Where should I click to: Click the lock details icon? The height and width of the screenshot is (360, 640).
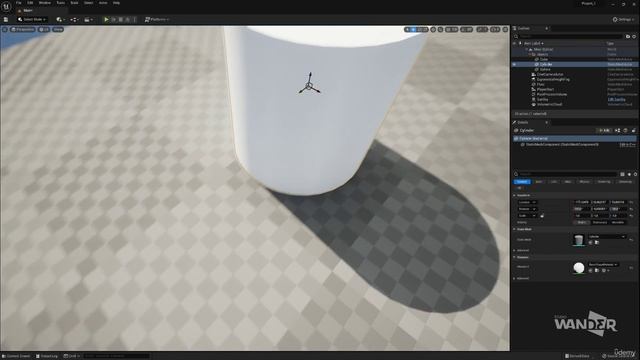(633, 130)
